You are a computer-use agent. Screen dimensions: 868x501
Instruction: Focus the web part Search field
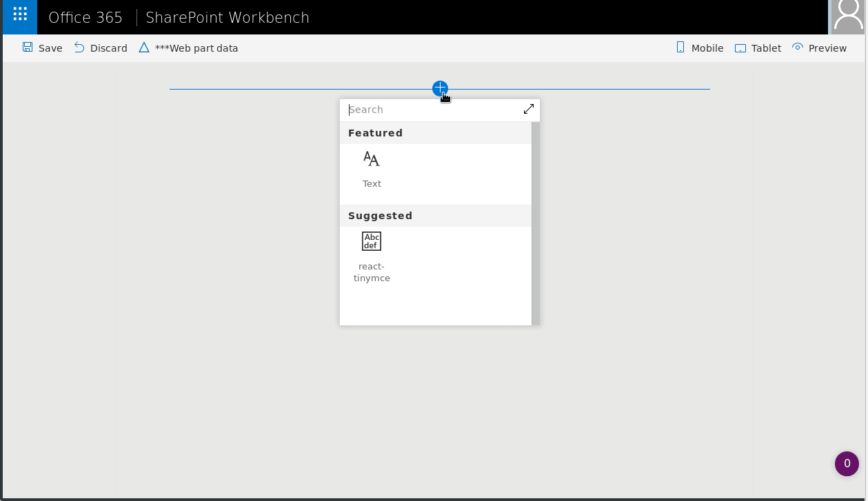433,110
